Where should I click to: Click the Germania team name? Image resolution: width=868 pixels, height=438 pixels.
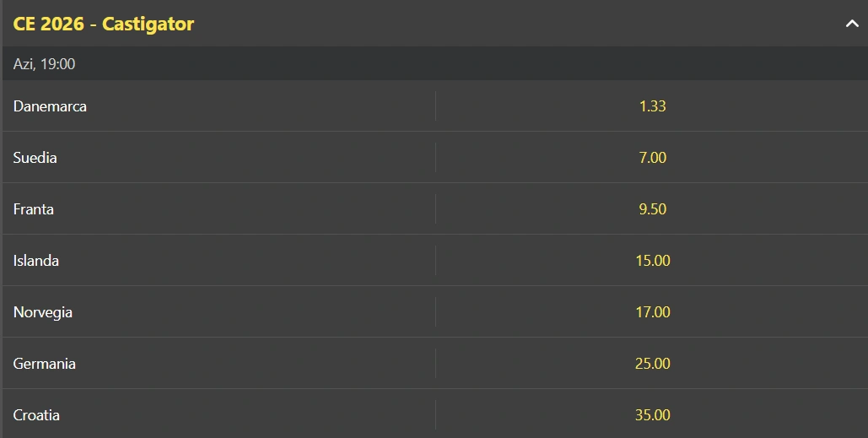(x=45, y=364)
